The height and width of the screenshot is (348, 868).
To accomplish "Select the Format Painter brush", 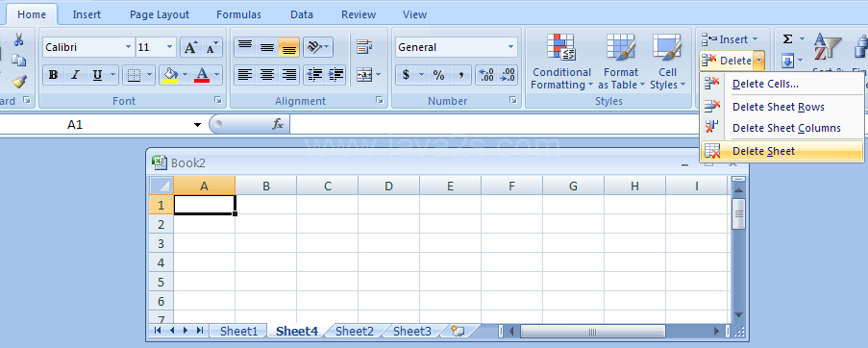I will pos(19,82).
